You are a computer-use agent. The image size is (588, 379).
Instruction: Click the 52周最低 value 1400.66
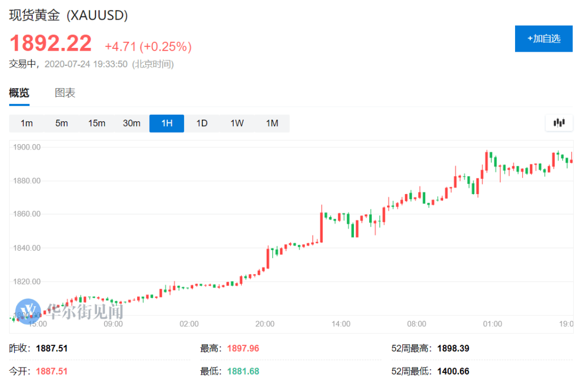coord(453,371)
